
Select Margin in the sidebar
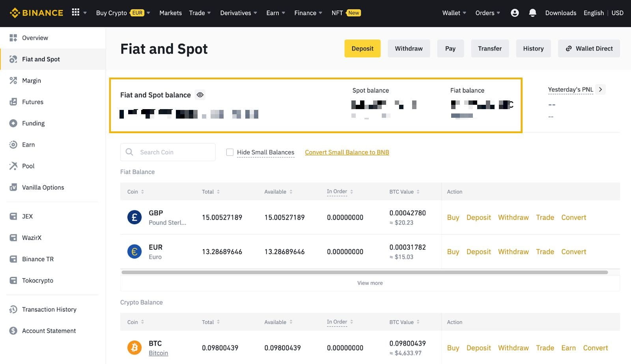32,81
